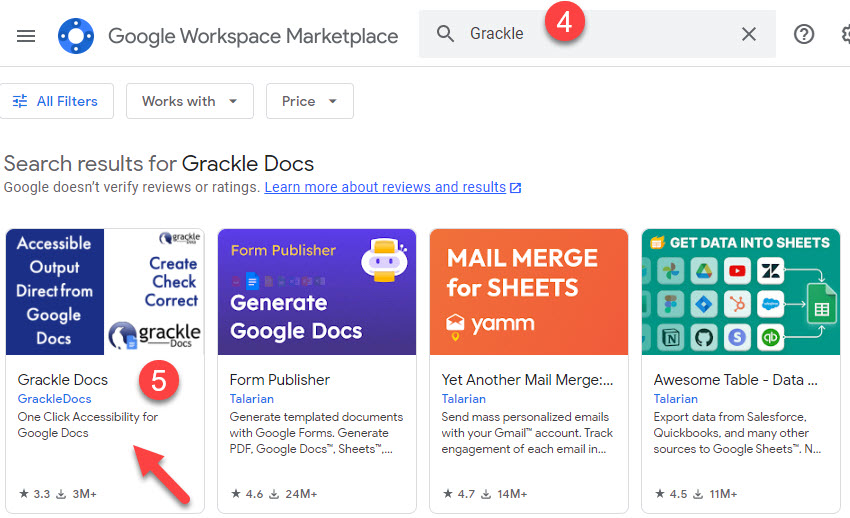Viewport: 850px width, 518px height.
Task: Click Talarian under Form Publisher
Action: tap(252, 399)
